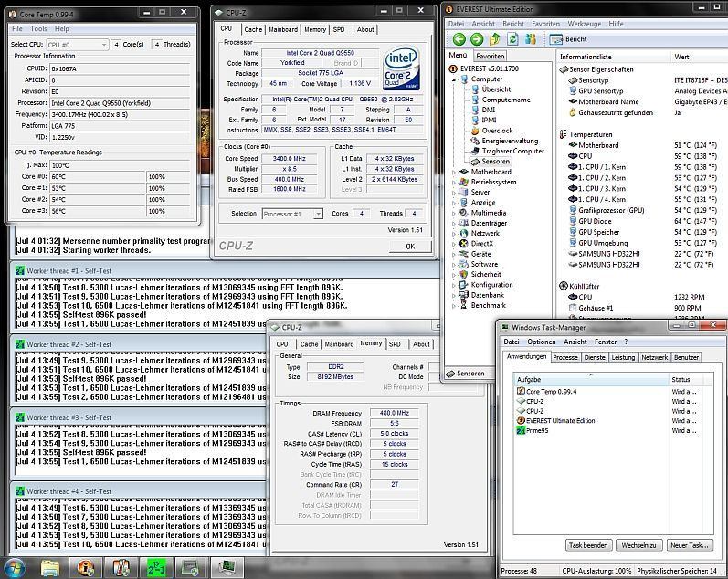This screenshot has height=579, width=728.
Task: Switch to Memory tab in top CPU-Z
Action: pyautogui.click(x=315, y=29)
